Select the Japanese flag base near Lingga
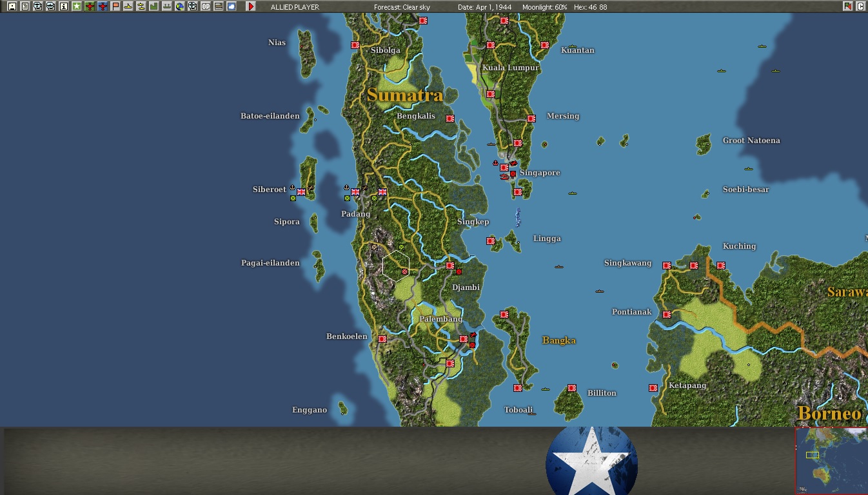Viewport: 868px width, 495px height. [x=491, y=241]
